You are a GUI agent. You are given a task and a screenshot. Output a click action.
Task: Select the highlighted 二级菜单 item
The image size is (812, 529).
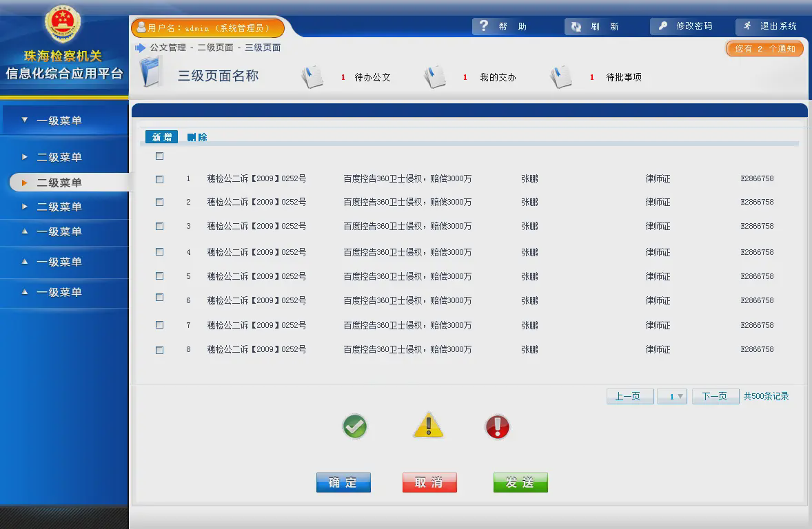coord(59,183)
